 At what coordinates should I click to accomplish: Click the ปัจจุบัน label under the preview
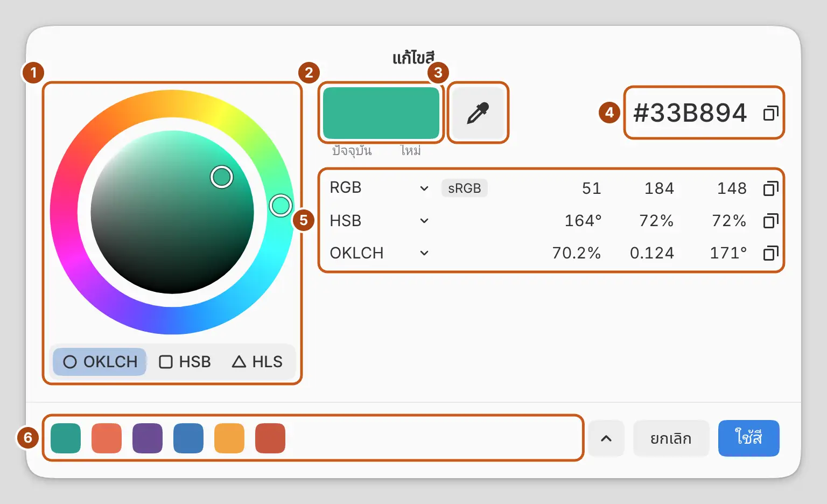pos(352,151)
